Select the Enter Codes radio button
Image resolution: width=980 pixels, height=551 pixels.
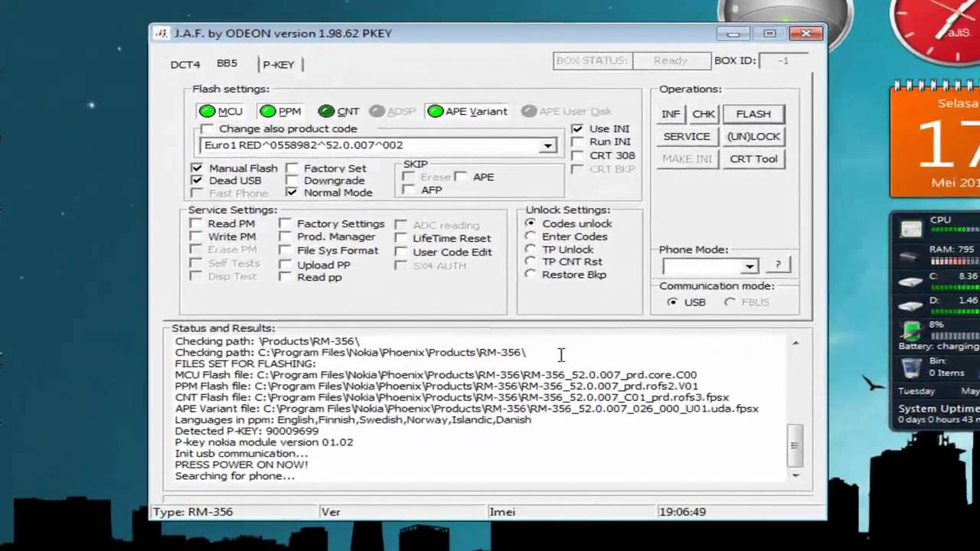click(x=530, y=236)
